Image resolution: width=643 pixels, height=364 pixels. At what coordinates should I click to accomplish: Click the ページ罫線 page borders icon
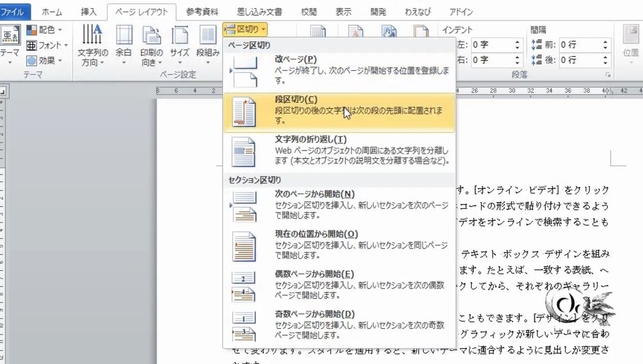pyautogui.click(x=421, y=31)
